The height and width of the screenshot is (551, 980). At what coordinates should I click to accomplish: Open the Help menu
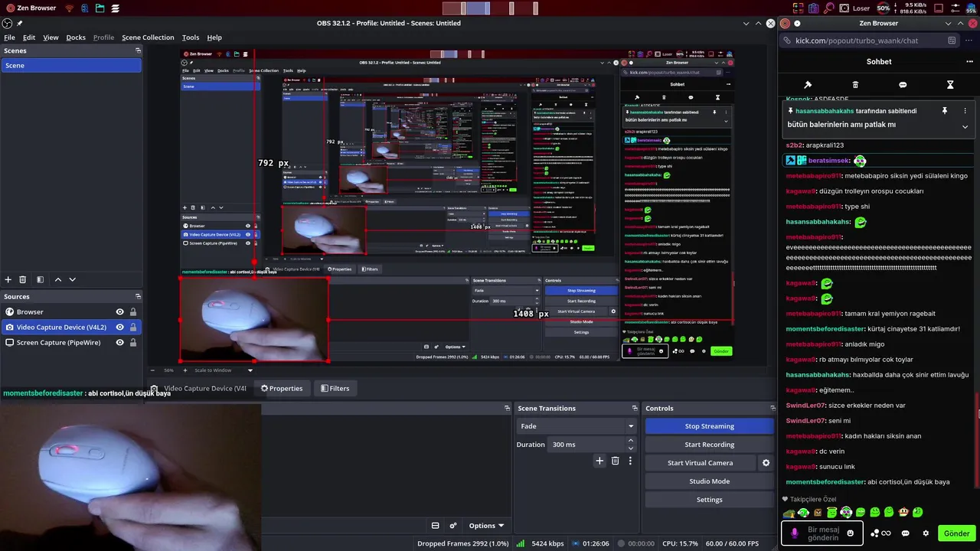click(x=214, y=37)
